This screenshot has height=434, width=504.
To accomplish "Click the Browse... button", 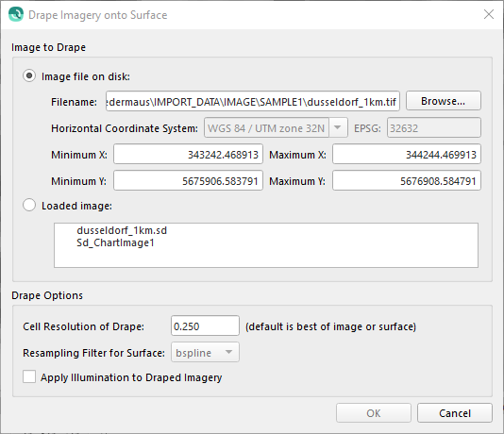I will 444,101.
